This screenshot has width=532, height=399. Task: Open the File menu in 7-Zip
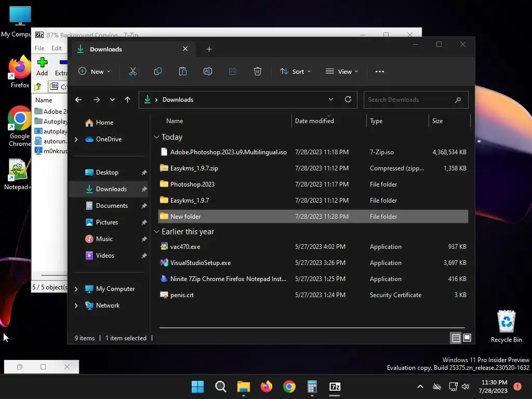(39, 48)
